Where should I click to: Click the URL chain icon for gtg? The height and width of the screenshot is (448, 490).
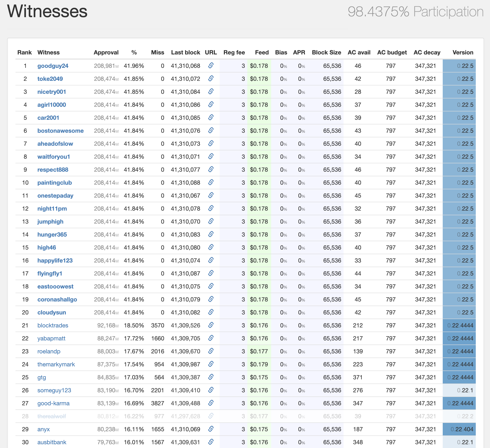[211, 377]
